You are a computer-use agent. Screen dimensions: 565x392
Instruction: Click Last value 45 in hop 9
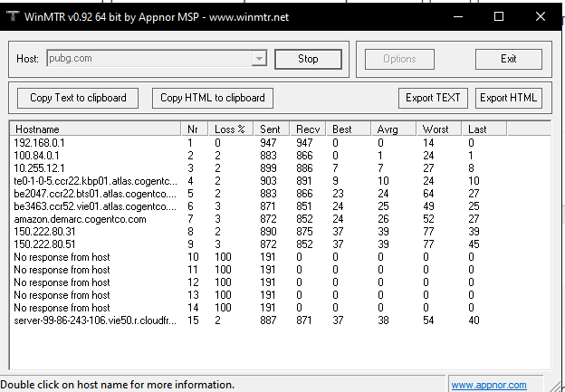pos(474,244)
